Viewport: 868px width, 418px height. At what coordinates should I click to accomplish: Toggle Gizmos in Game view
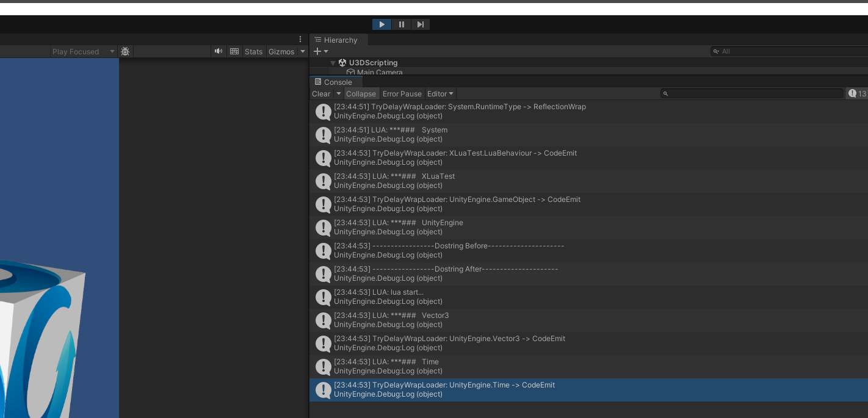pos(281,51)
